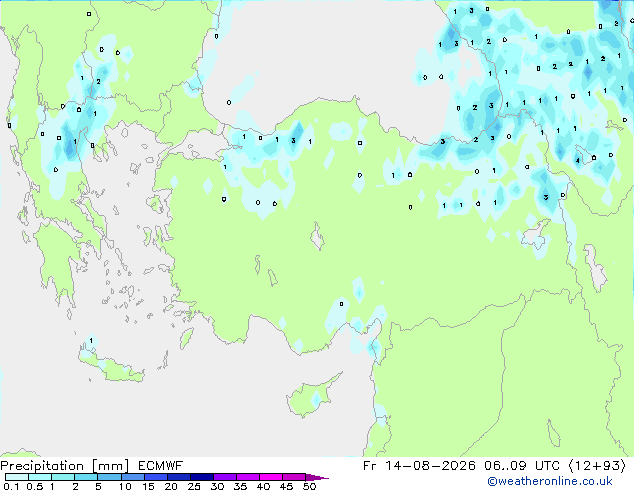Click the above-50 mm arrow swatch
The image size is (634, 490).
(x=317, y=477)
